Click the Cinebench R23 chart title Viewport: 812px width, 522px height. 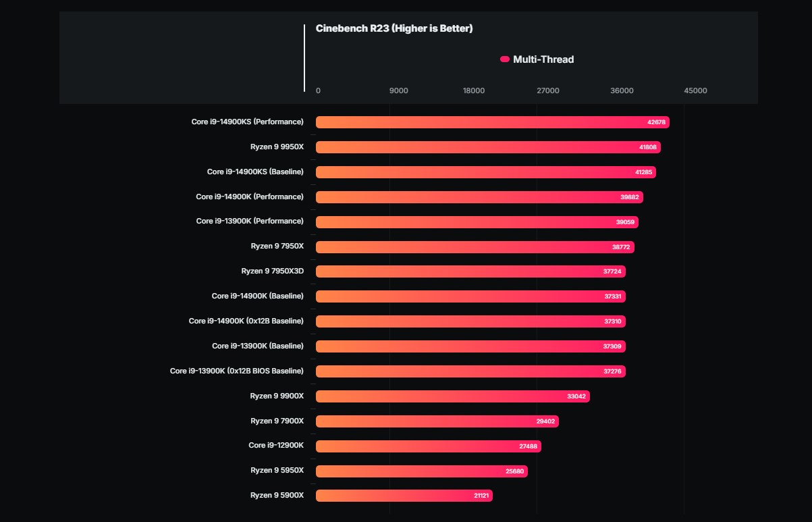[x=394, y=28]
